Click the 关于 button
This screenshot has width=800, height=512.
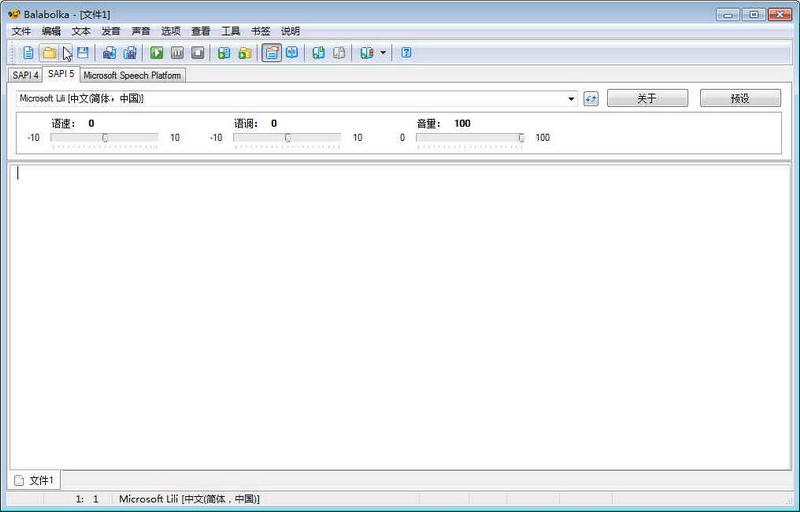(x=647, y=98)
